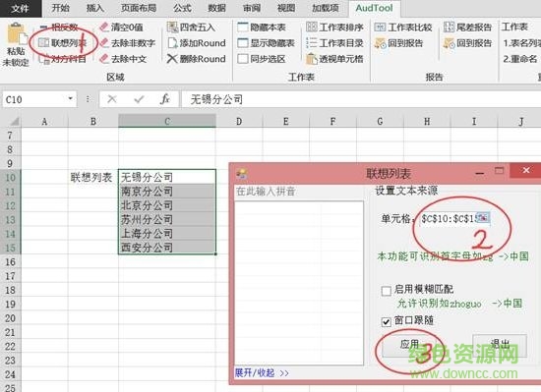The height and width of the screenshot is (392, 541).
Task: Click 工作表排序 tool
Action: [x=334, y=28]
